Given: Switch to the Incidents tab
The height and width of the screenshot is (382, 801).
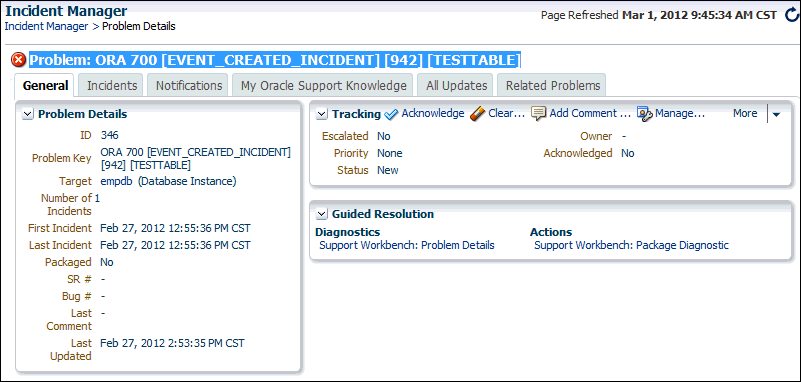Looking at the screenshot, I should point(112,85).
